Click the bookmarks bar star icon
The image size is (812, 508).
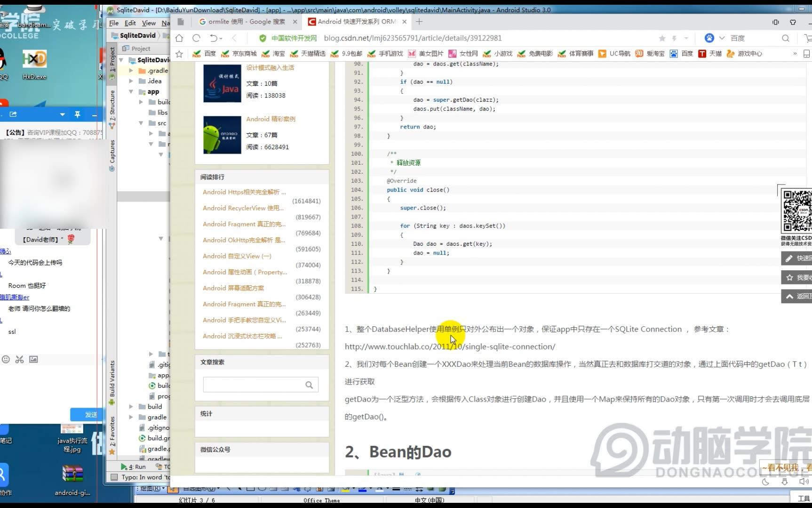(x=179, y=54)
